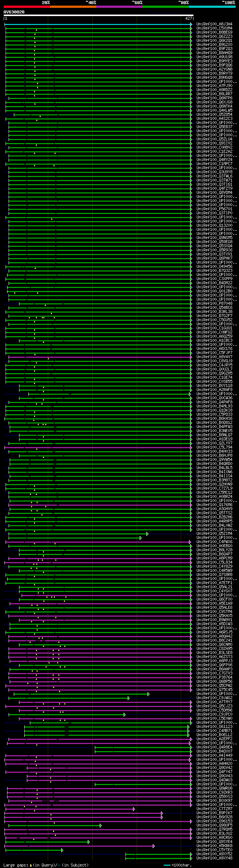Viewport: 239px width, 868px height.
Task: Select the UniRef100_B9F2Q3 label
Action: [214, 49]
